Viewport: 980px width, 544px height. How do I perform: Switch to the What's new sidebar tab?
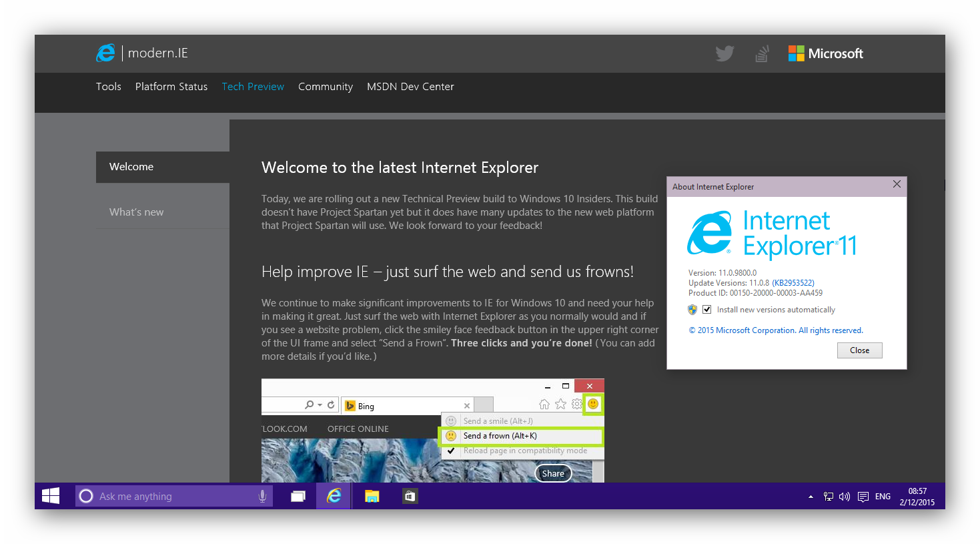coord(163,212)
